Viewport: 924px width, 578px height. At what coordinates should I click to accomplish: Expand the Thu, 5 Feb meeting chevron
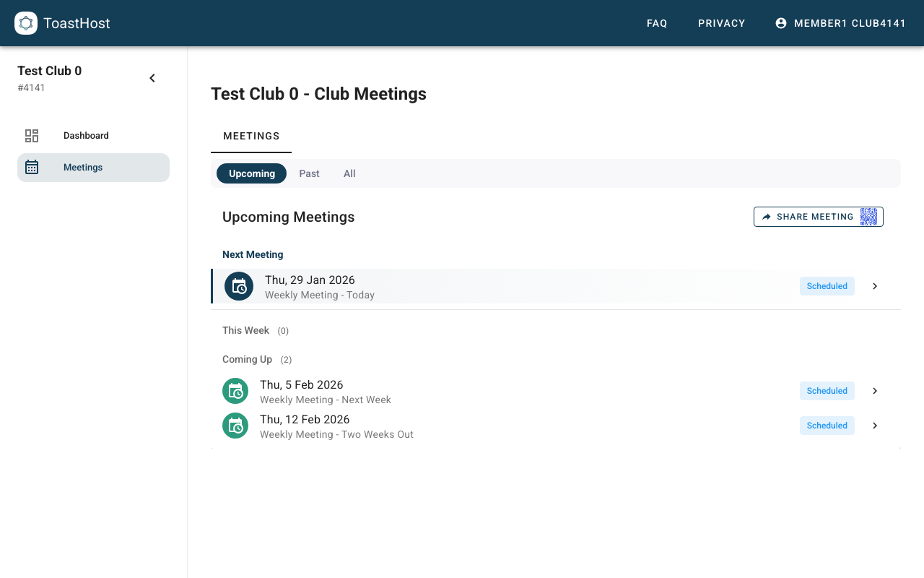click(x=874, y=391)
